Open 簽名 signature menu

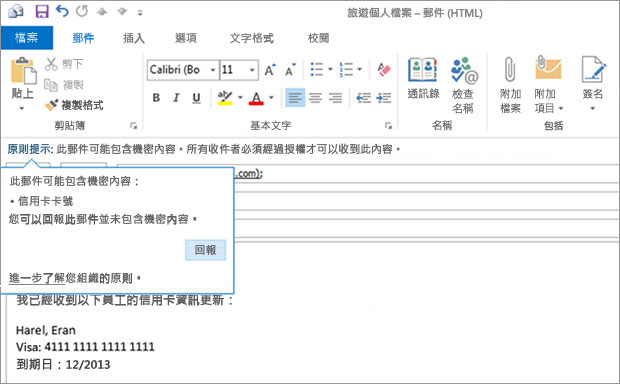pos(593,84)
